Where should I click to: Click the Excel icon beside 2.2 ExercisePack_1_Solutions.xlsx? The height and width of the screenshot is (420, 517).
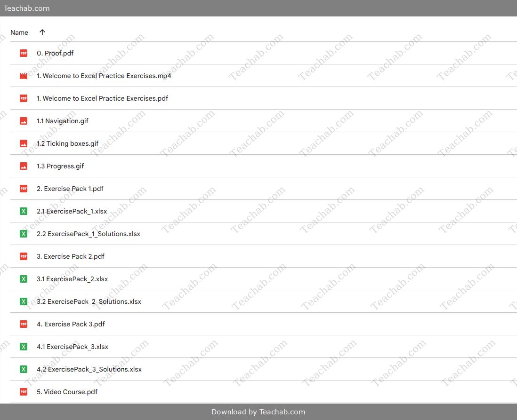pyautogui.click(x=24, y=234)
